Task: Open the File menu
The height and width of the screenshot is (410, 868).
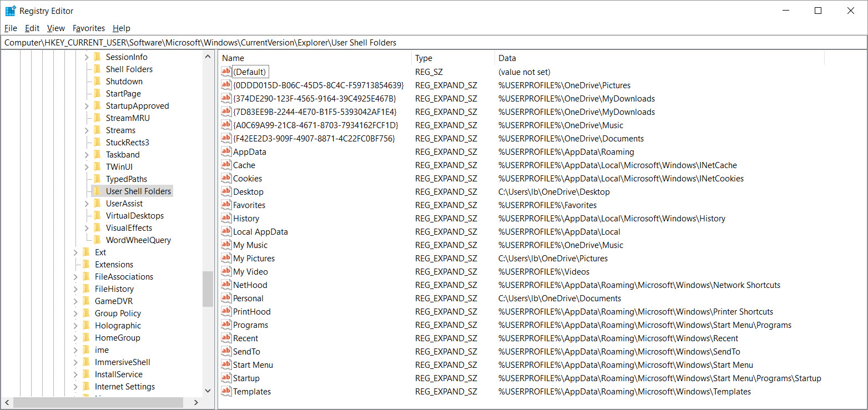Action: (x=11, y=28)
